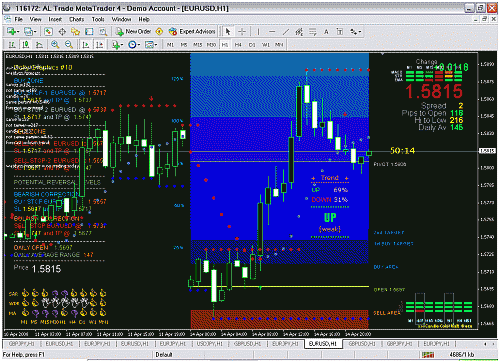Click the active H1 timeframe button
The height and width of the screenshot is (361, 500).
click(x=225, y=45)
